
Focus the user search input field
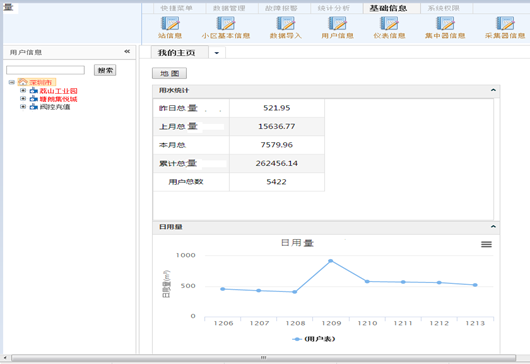point(45,70)
